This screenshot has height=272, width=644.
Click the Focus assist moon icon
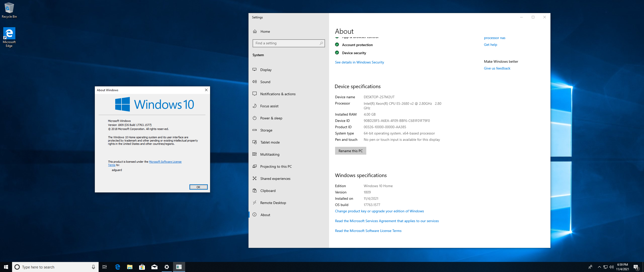click(x=255, y=106)
